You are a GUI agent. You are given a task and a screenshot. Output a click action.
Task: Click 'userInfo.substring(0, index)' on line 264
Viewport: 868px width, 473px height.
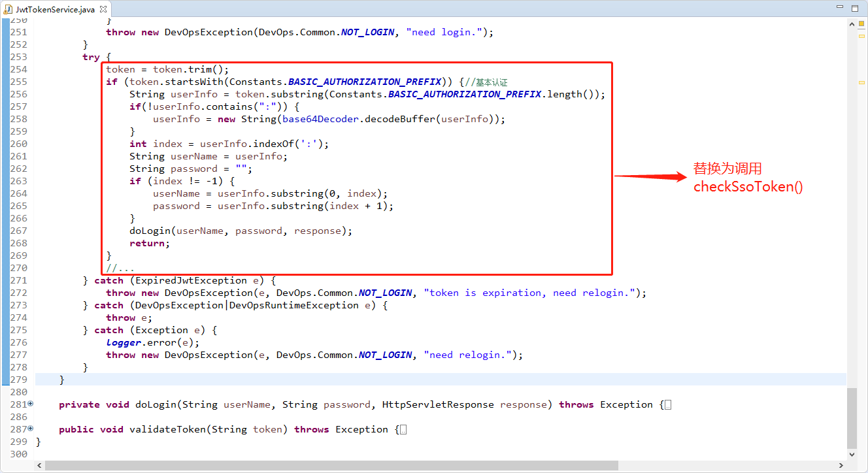[300, 193]
